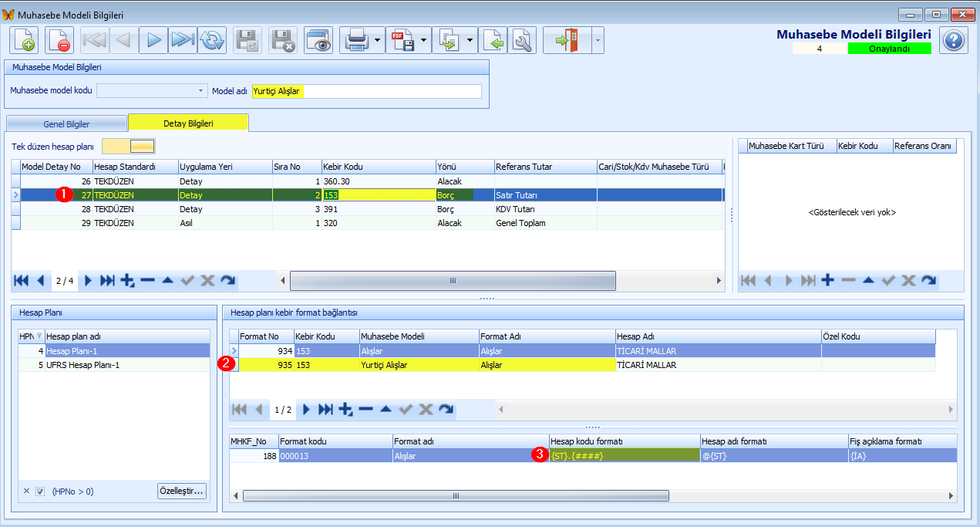Click the new record toolbar icon

click(24, 41)
